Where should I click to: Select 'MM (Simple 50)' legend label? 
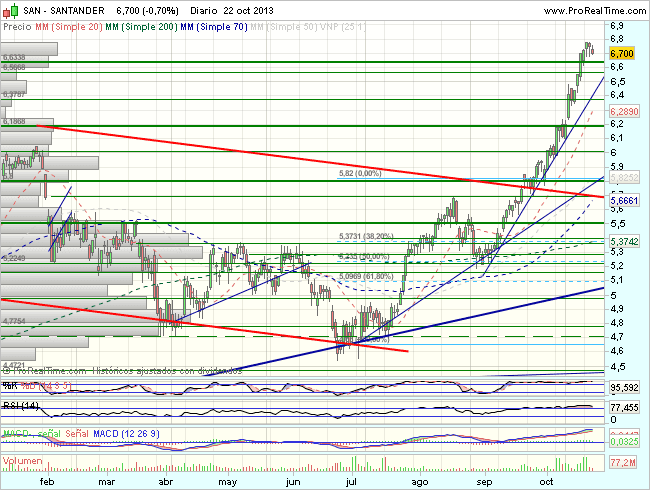284,27
